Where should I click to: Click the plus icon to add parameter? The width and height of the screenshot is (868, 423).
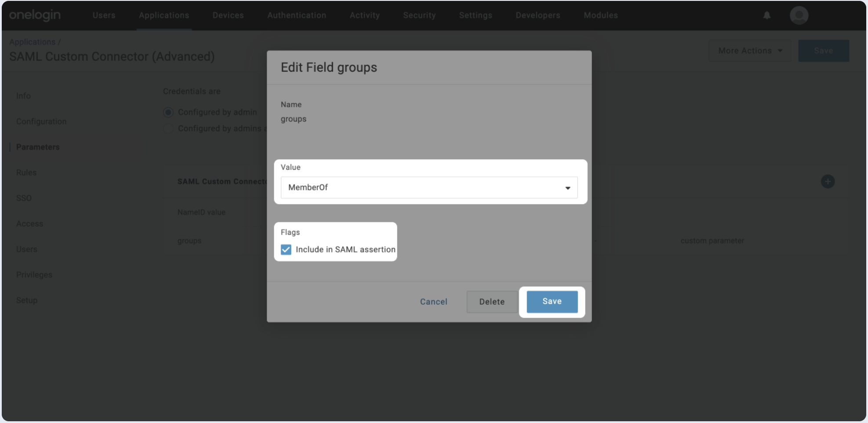(x=828, y=182)
